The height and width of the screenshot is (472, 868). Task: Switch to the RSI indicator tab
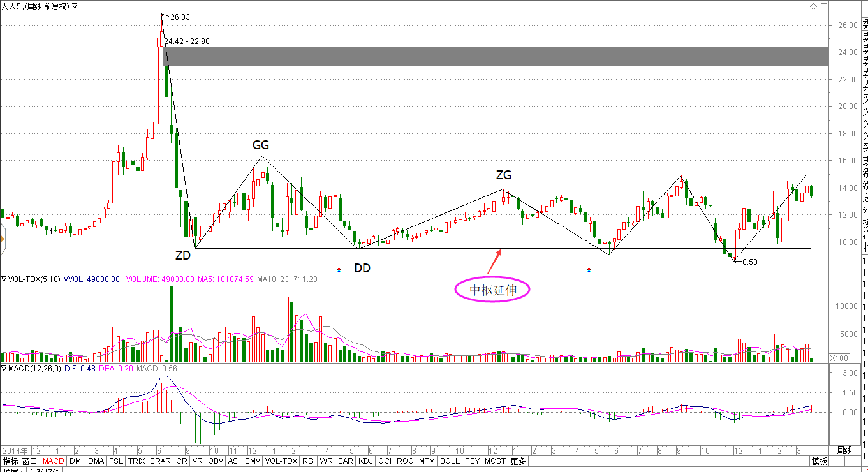click(x=309, y=461)
